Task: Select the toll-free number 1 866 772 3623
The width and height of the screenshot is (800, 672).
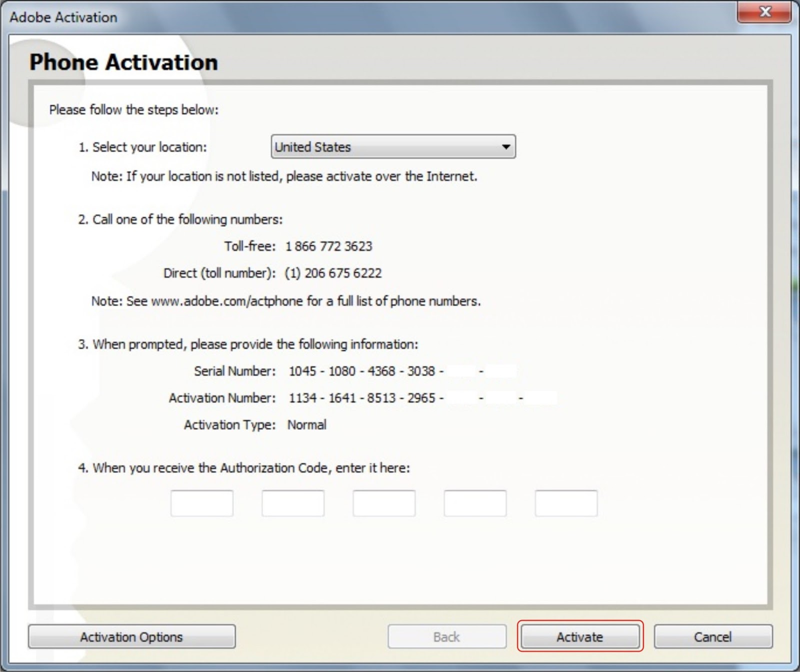Action: tap(329, 246)
